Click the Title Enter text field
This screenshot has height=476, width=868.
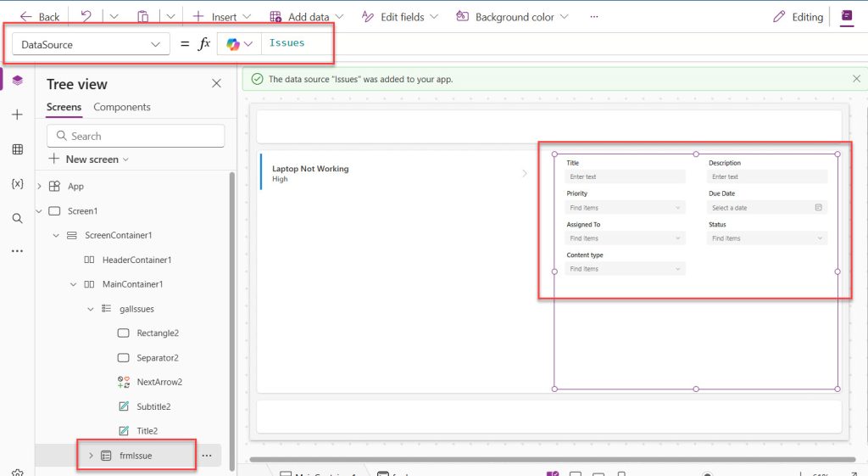[x=625, y=176]
